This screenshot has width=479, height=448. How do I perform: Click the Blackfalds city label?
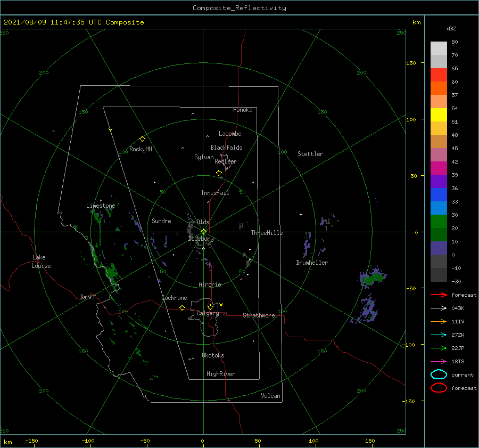coord(226,148)
